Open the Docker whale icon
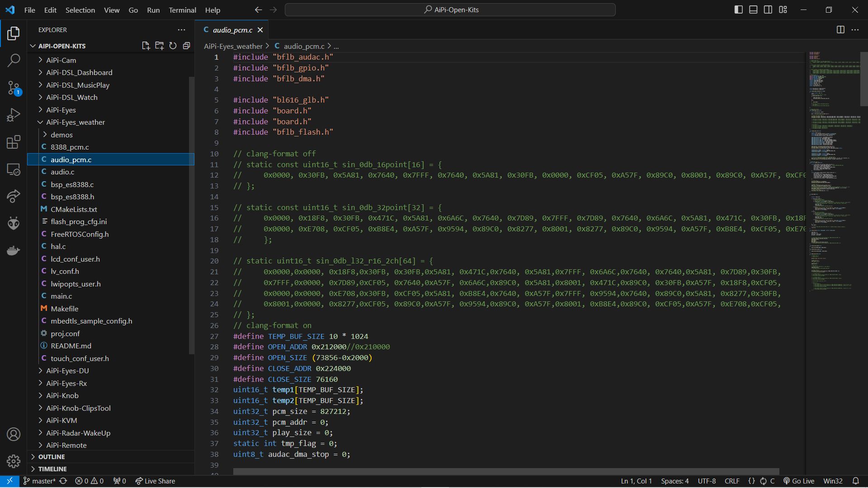The image size is (868, 488). tap(14, 250)
